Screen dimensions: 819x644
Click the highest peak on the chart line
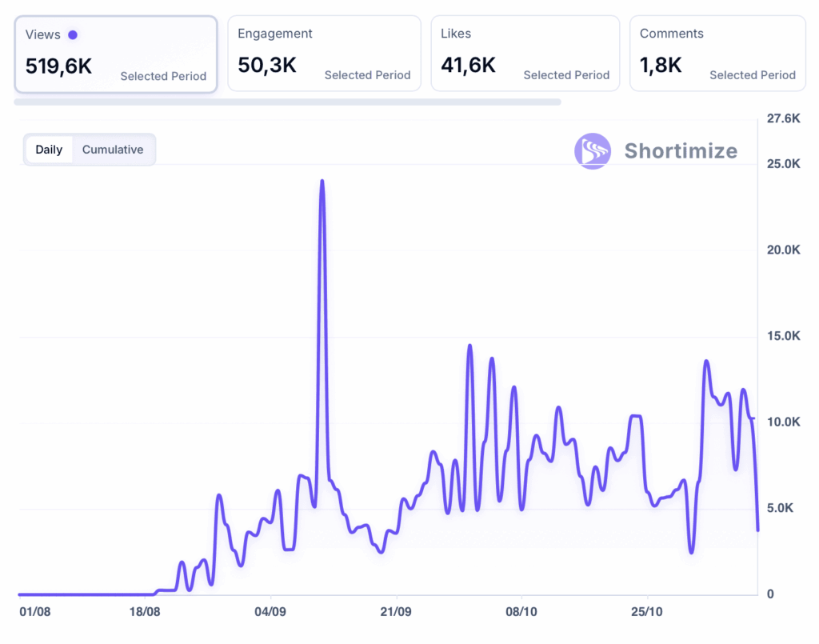click(322, 182)
